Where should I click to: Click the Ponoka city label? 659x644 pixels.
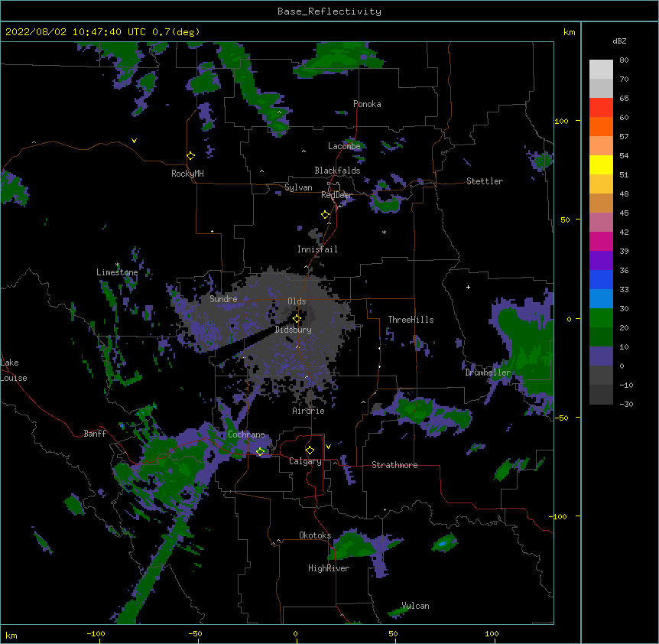tap(367, 104)
